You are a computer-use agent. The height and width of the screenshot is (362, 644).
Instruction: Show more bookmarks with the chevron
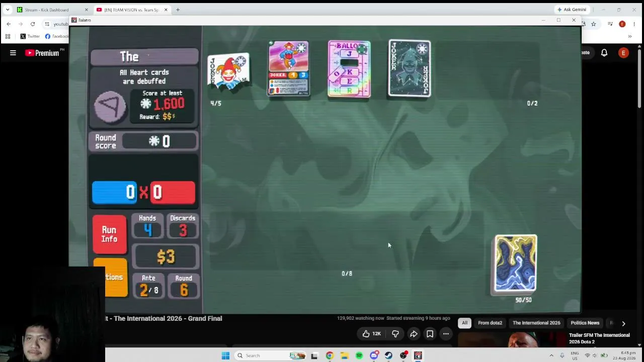629,36
